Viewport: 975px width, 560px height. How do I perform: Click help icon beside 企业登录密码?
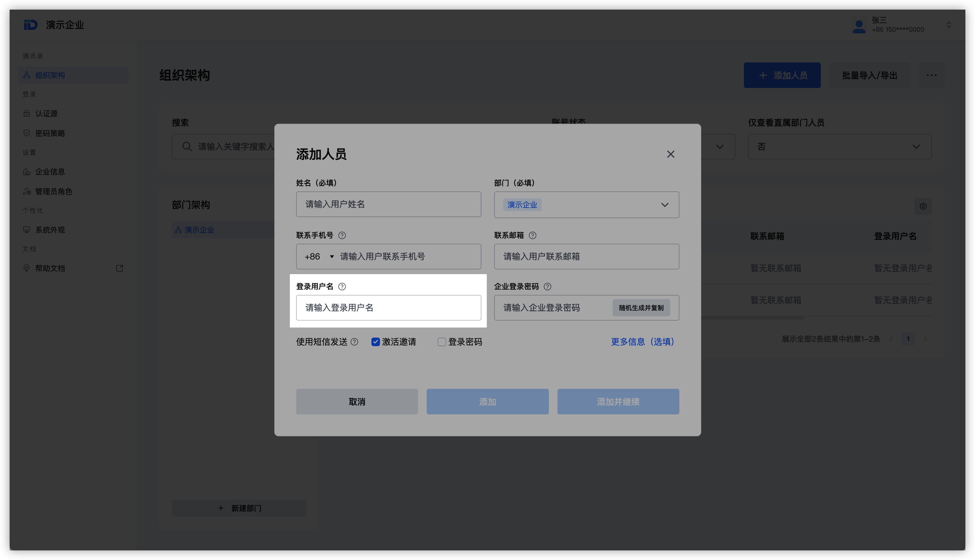click(548, 287)
